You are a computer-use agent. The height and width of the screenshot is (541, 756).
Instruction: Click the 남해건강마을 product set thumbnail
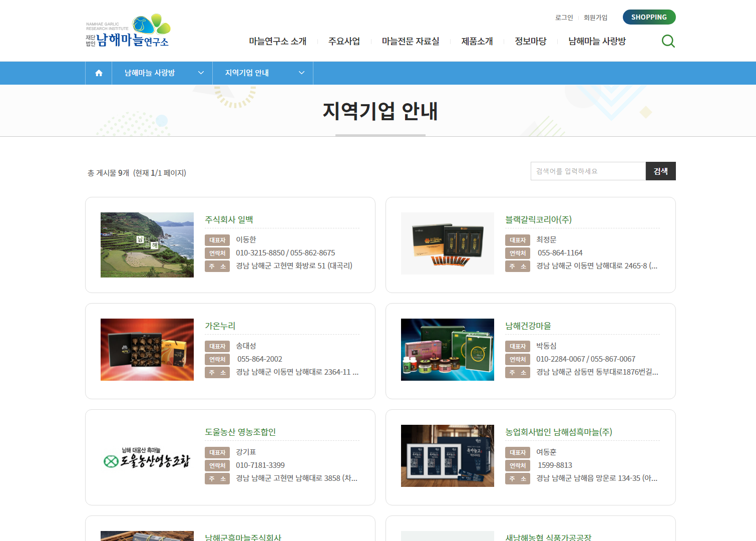click(x=448, y=350)
